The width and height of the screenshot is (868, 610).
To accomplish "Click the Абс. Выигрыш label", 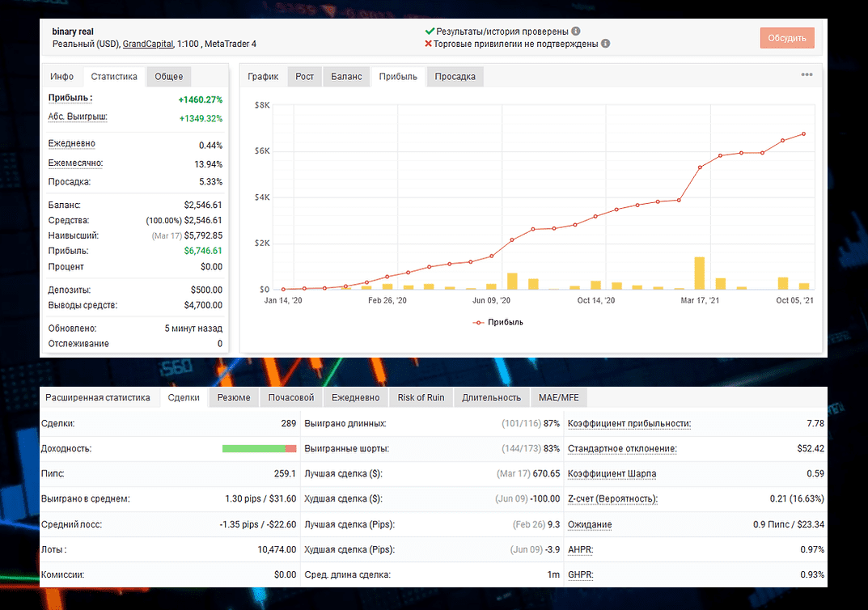I will pyautogui.click(x=78, y=117).
